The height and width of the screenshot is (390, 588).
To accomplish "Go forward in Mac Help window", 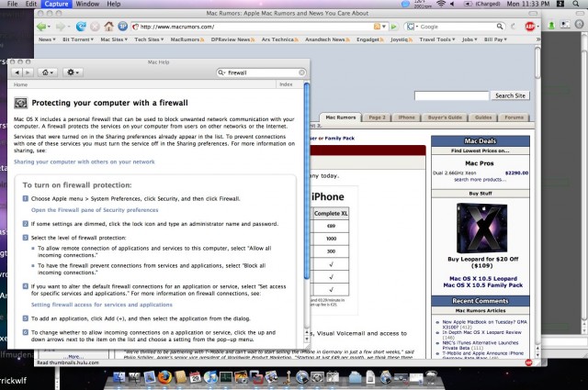I will coord(28,72).
